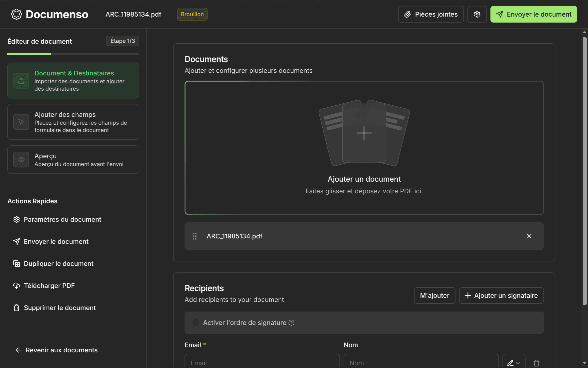The height and width of the screenshot is (368, 588).
Task: Open settings via the header gear icon
Action: [477, 14]
